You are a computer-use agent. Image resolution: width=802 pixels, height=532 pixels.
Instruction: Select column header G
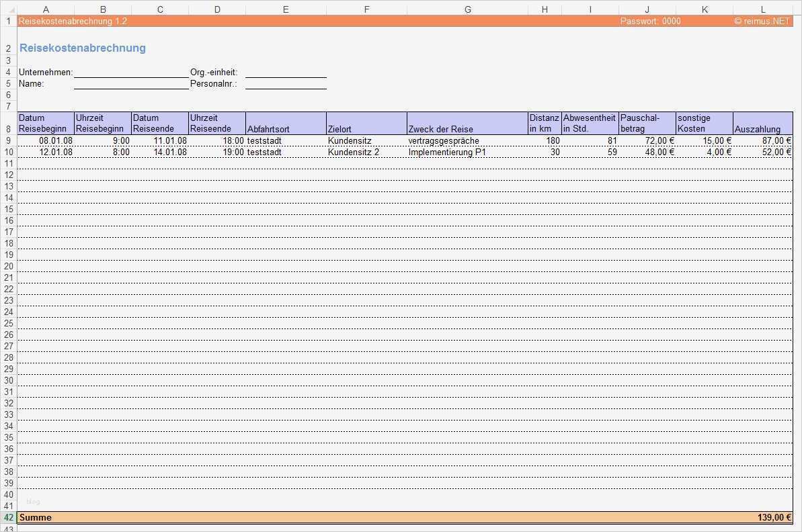(x=467, y=9)
